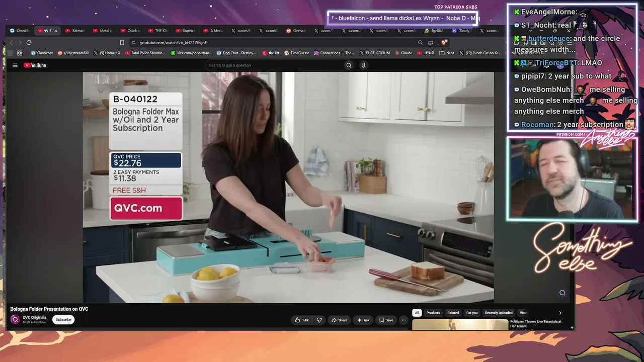Image resolution: width=644 pixels, height=362 pixels.
Task: Click the magnifier icon beside the video
Action: click(x=562, y=293)
